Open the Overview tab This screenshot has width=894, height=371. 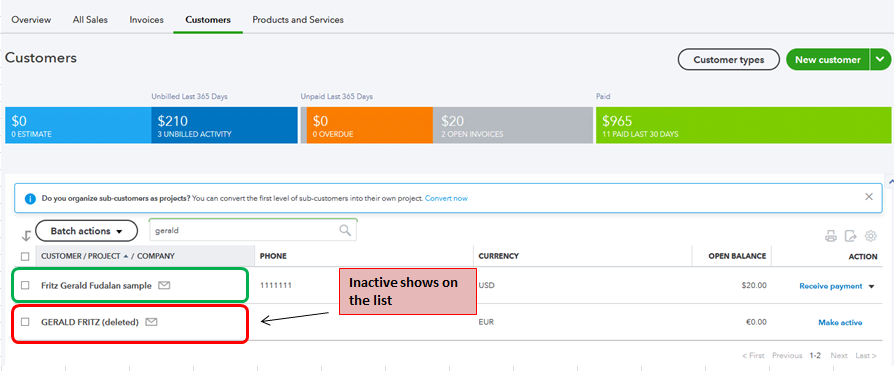[x=31, y=19]
